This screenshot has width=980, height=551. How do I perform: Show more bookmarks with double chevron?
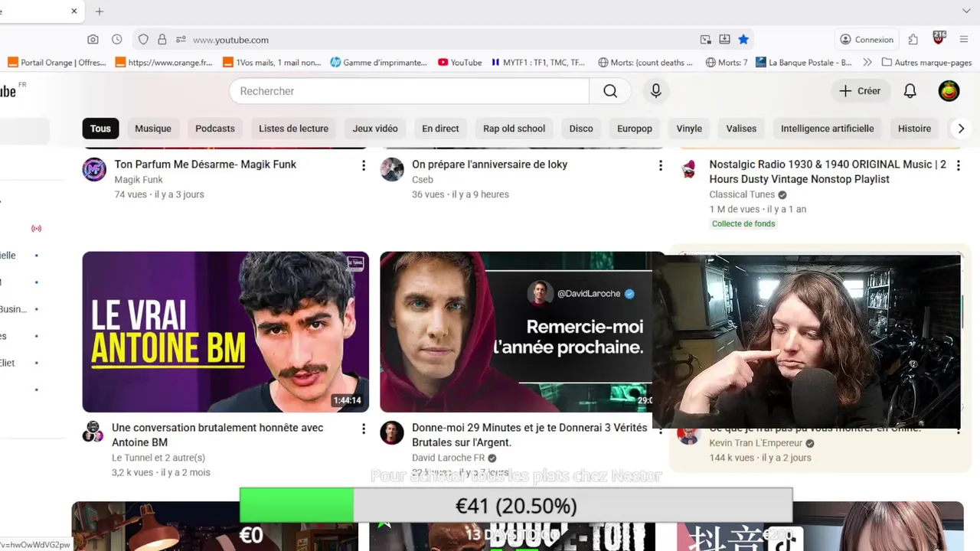(867, 63)
